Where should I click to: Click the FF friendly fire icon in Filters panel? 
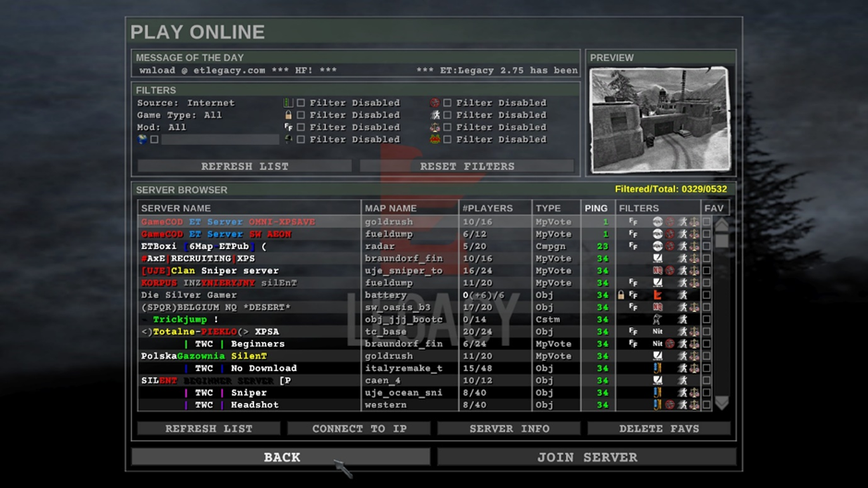(x=288, y=127)
